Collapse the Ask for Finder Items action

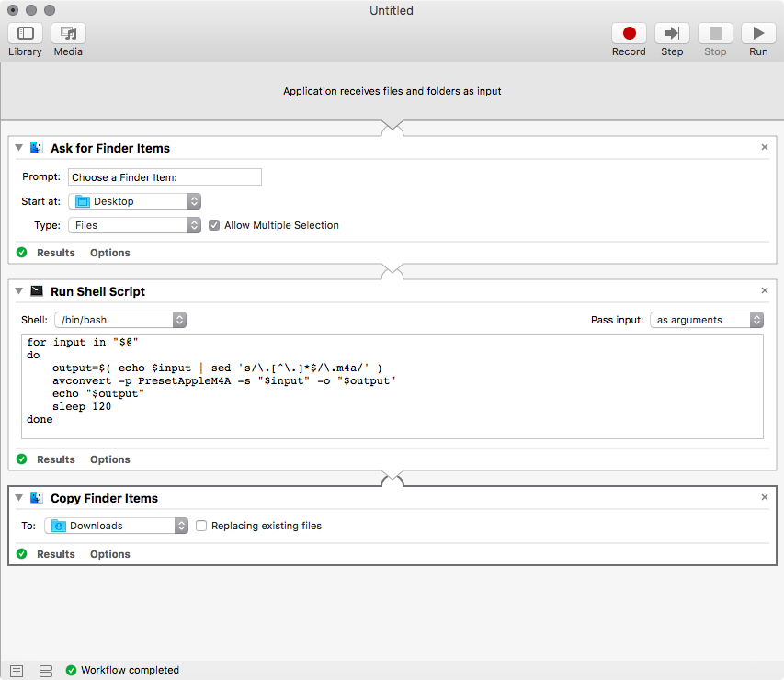click(x=19, y=148)
